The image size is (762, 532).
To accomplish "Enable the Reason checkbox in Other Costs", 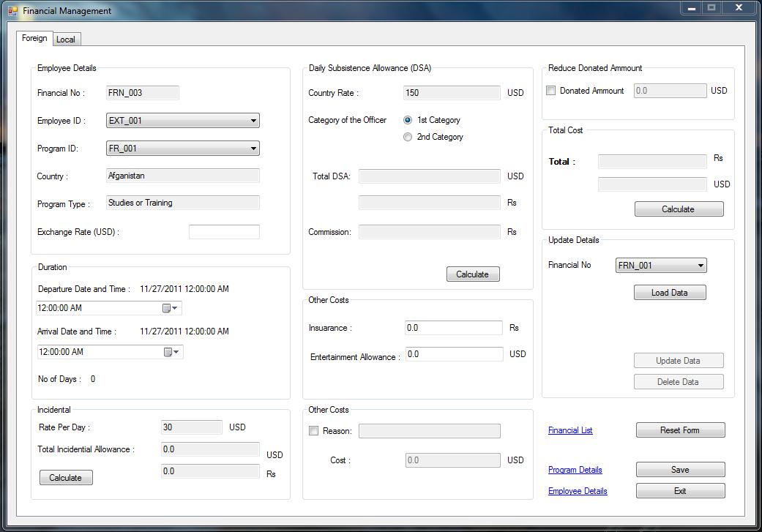I will pos(314,431).
